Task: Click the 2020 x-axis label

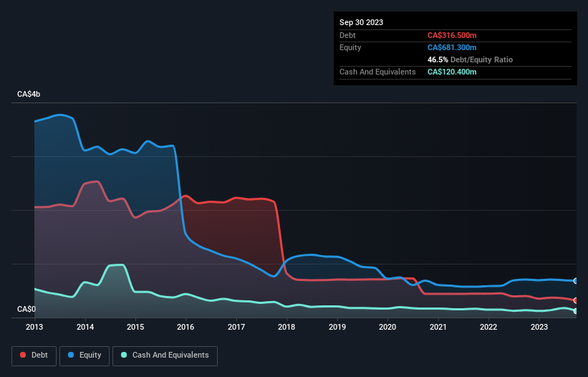Action: tap(387, 327)
